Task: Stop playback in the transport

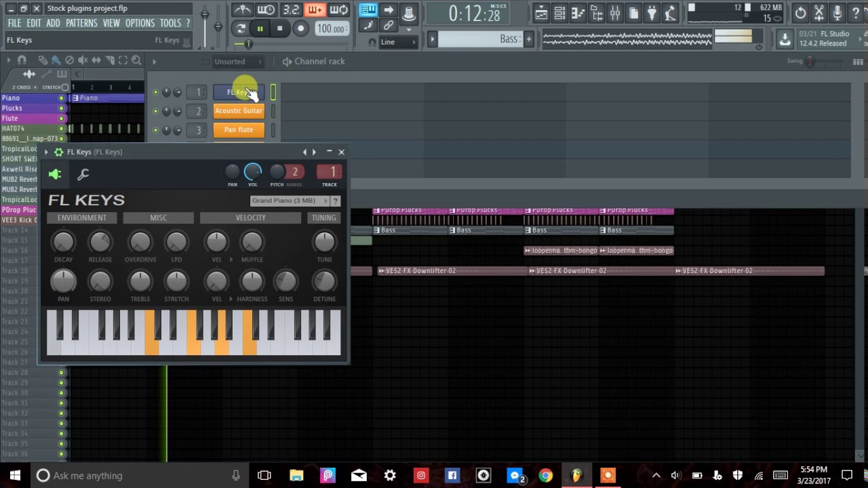Action: tap(279, 28)
